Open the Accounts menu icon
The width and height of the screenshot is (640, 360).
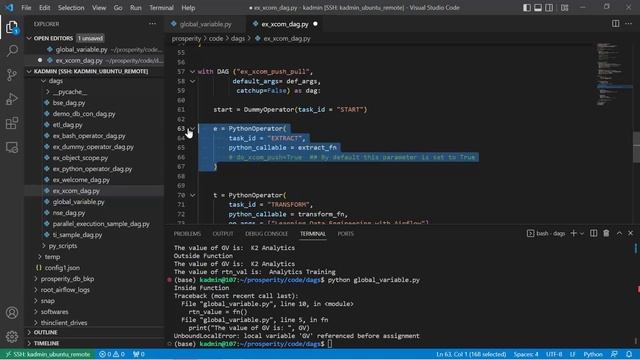[12, 313]
